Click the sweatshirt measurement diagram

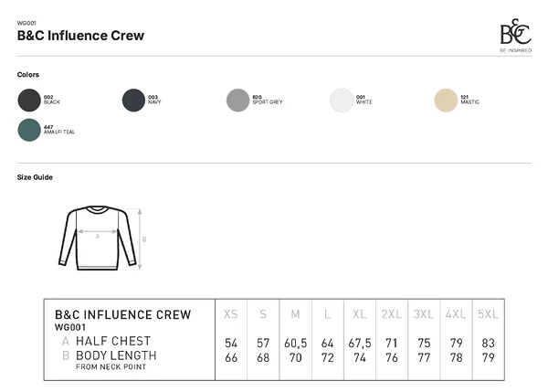click(x=102, y=238)
